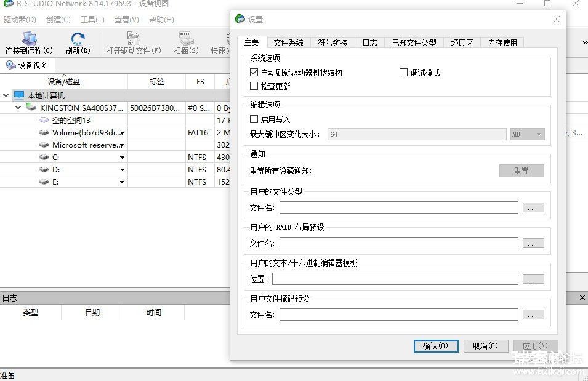The width and height of the screenshot is (588, 381).
Task: Click the E: drive icon
Action: [x=44, y=182]
